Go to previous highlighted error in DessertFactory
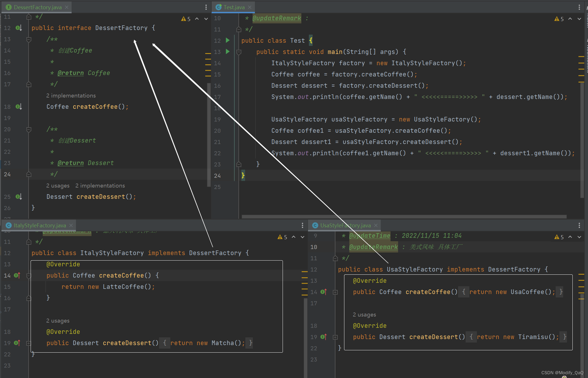588x378 pixels. (197, 19)
